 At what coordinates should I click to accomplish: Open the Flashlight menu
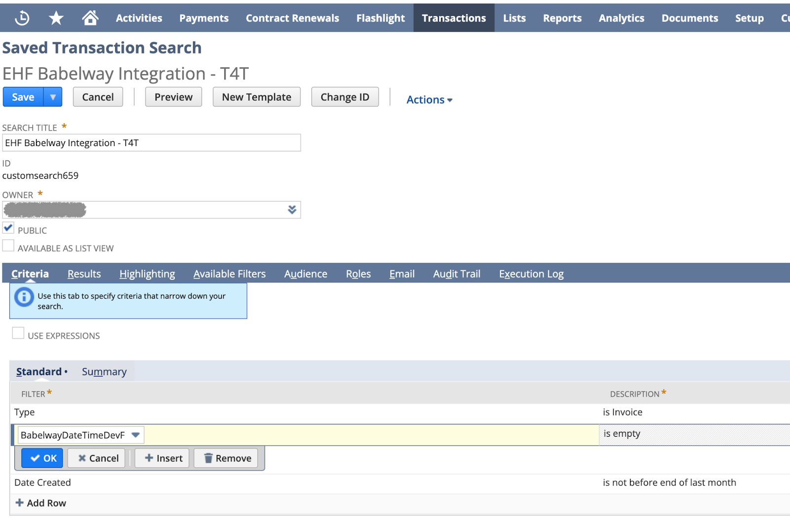click(x=381, y=18)
